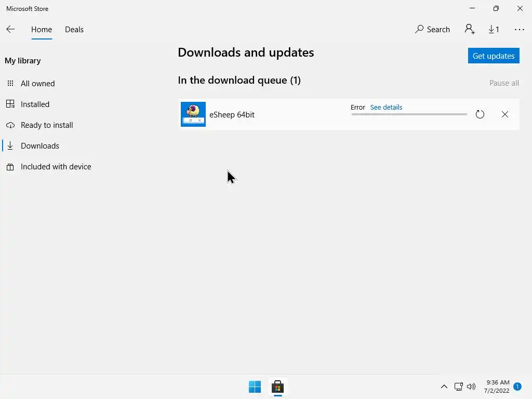532x399 pixels.
Task: Click the My library heading
Action: click(x=23, y=61)
